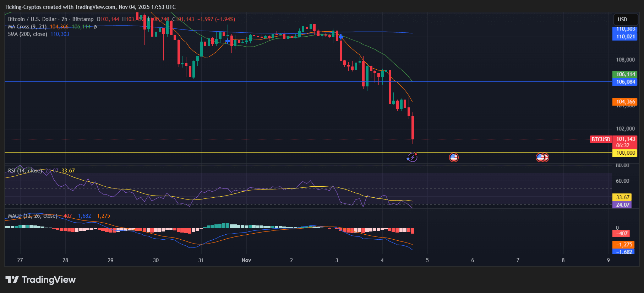Viewport: 644px width, 293px height.
Task: Select the Bitcoin / U.S. Dollar symbol title
Action: point(51,19)
